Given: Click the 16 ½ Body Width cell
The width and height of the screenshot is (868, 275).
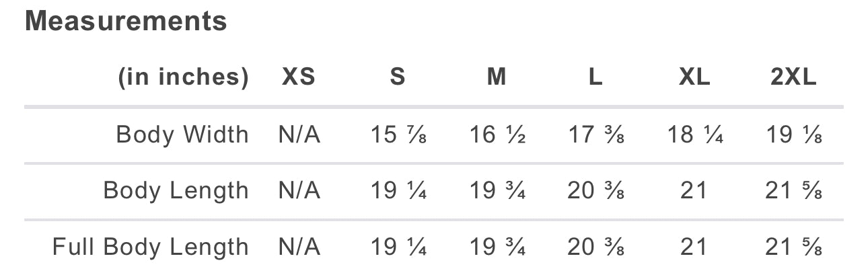Looking at the screenshot, I should tap(497, 135).
